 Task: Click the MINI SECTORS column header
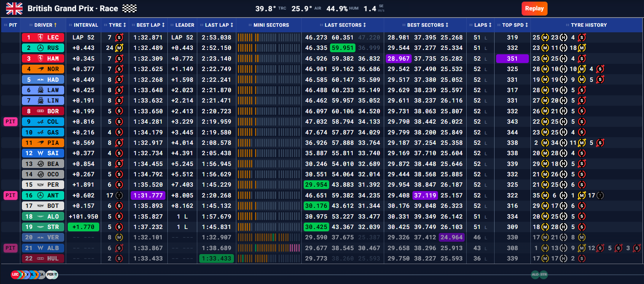269,25
